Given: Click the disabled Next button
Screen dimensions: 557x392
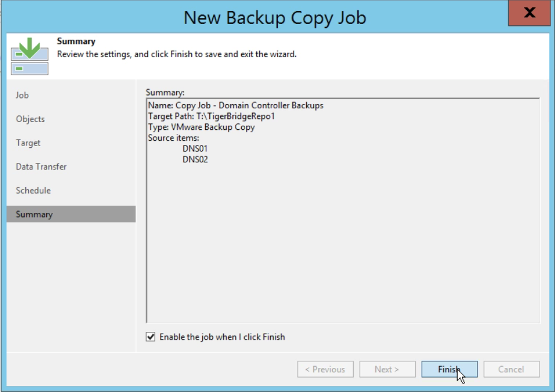Looking at the screenshot, I should coord(387,369).
